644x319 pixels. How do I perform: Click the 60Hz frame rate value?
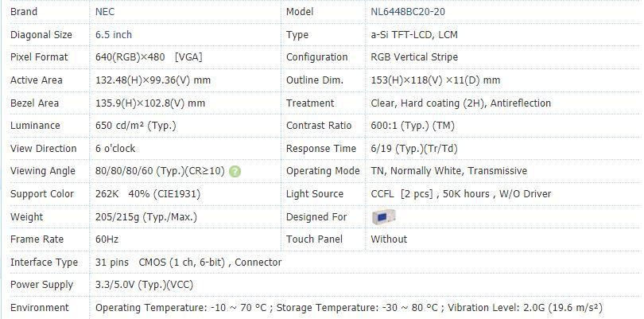click(107, 239)
